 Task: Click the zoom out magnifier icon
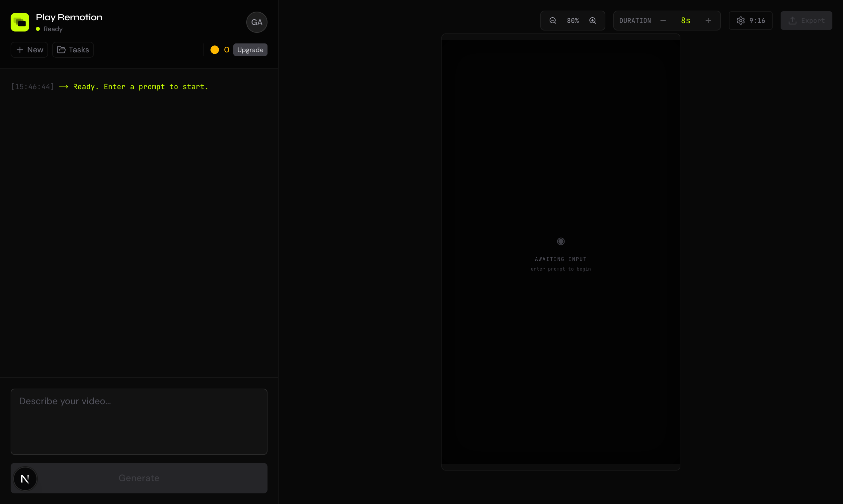coord(552,20)
